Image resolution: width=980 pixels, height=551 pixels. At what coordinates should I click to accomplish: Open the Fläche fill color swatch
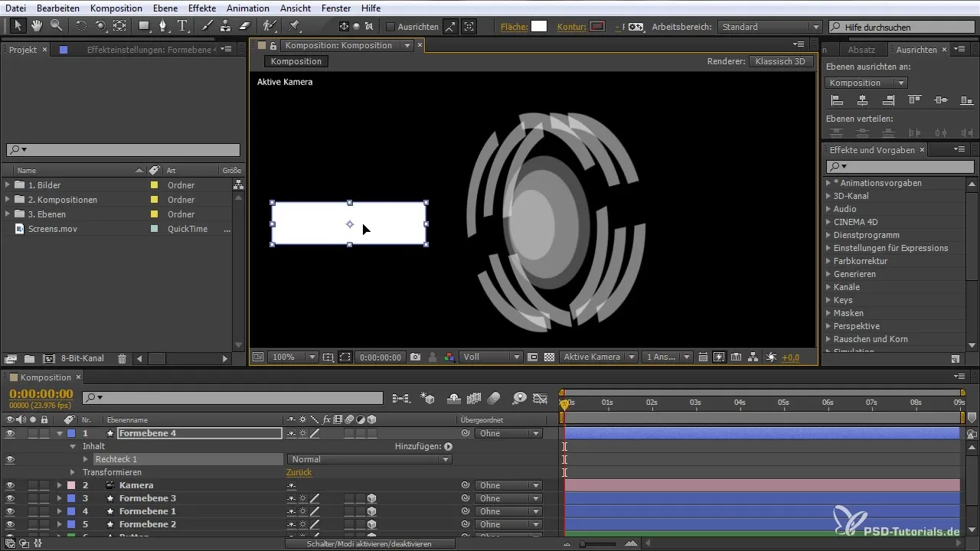[539, 26]
